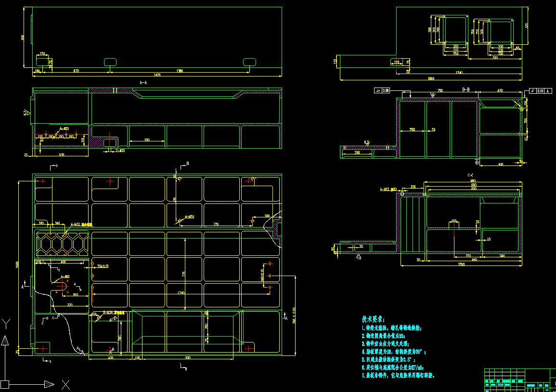The width and height of the screenshot is (556, 392).
Task: Click the right rectangular window in top-right view
Action: click(500, 33)
